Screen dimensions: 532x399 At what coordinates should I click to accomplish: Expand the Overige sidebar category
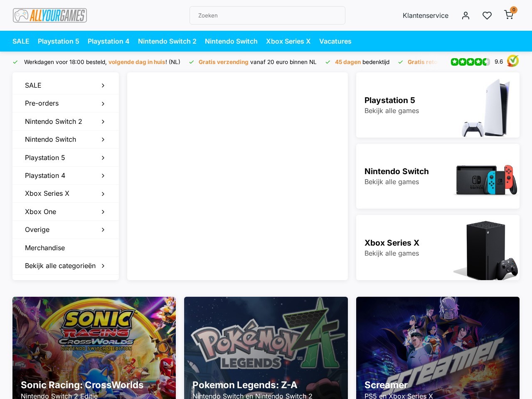click(x=66, y=229)
